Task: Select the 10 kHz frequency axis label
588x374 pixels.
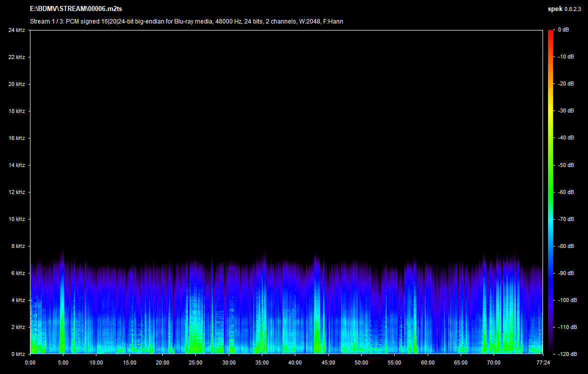Action: point(16,219)
